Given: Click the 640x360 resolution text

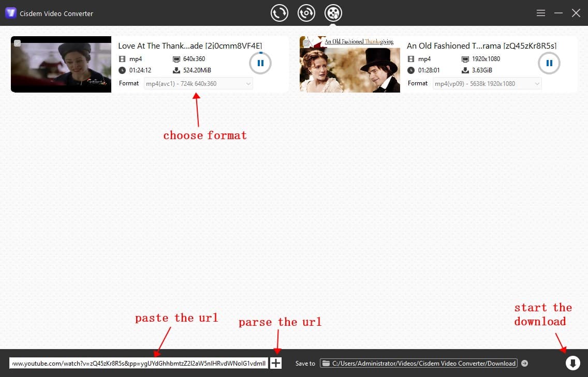Looking at the screenshot, I should [x=194, y=59].
